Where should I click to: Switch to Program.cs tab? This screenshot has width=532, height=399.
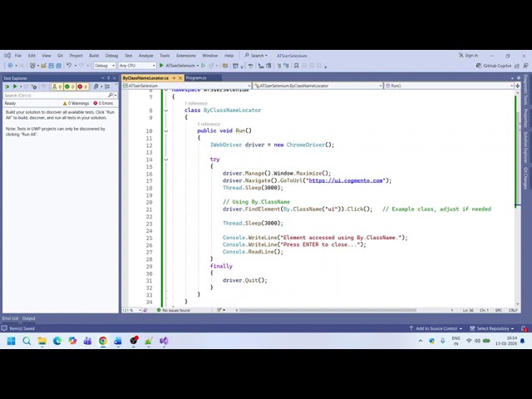tap(196, 78)
